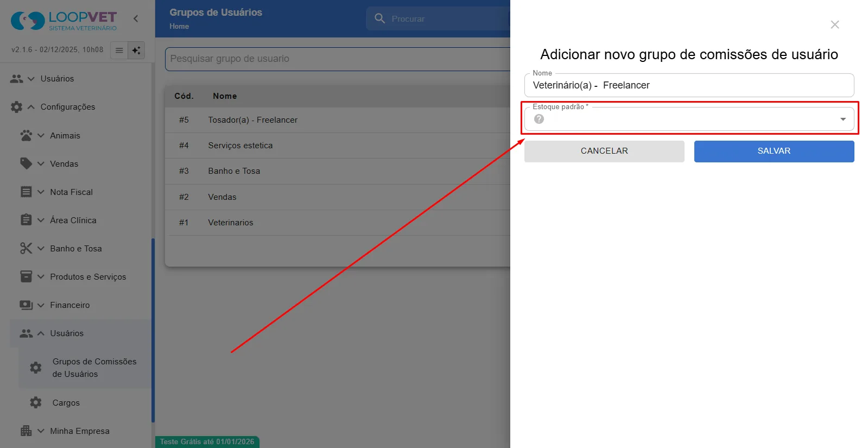Click the hamburger list icon near version text
Viewport: 868px width, 448px height.
click(119, 51)
